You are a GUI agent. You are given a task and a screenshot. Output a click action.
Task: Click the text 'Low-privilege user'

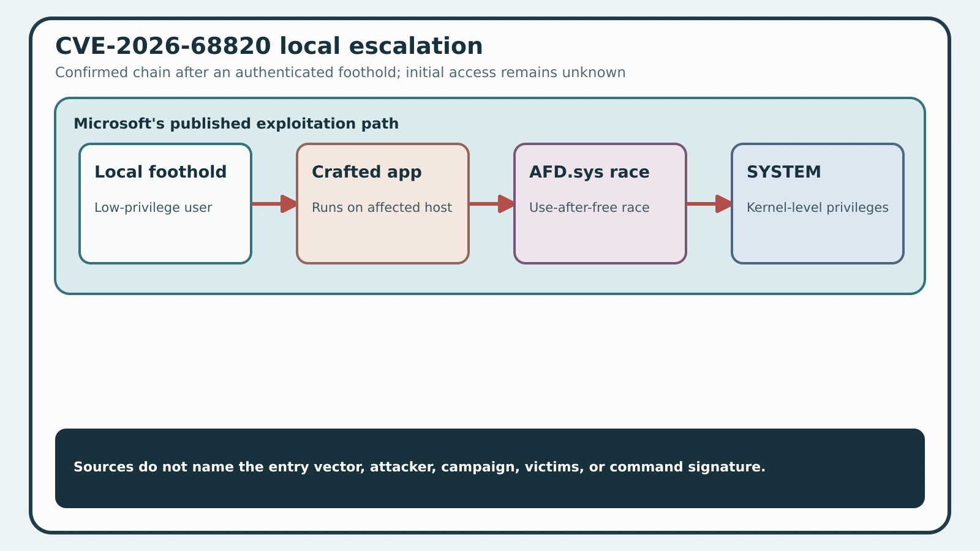pyautogui.click(x=153, y=208)
